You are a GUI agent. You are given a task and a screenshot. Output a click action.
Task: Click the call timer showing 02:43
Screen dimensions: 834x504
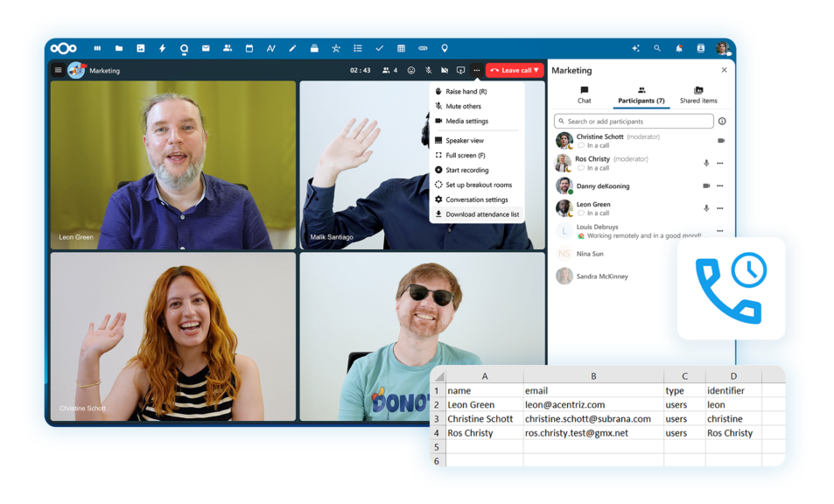tap(361, 70)
